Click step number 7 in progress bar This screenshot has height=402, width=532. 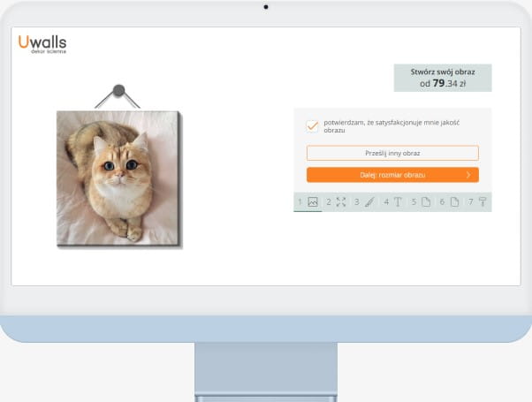tap(470, 202)
